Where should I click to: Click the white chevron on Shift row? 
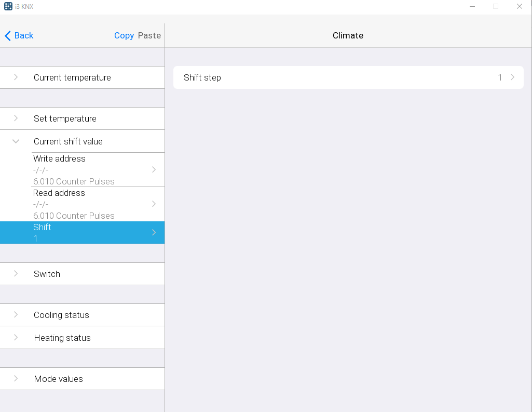(154, 233)
